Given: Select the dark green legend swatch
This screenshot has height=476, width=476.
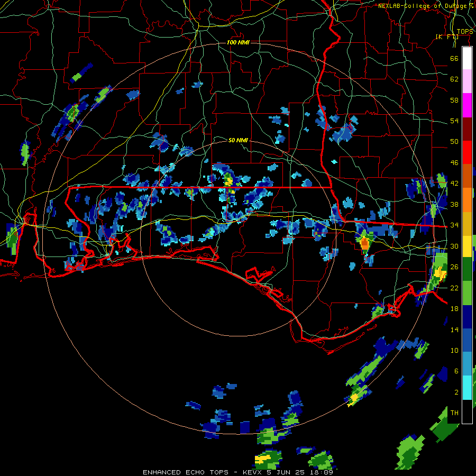Looking at the screenshot, I should pos(467,269).
